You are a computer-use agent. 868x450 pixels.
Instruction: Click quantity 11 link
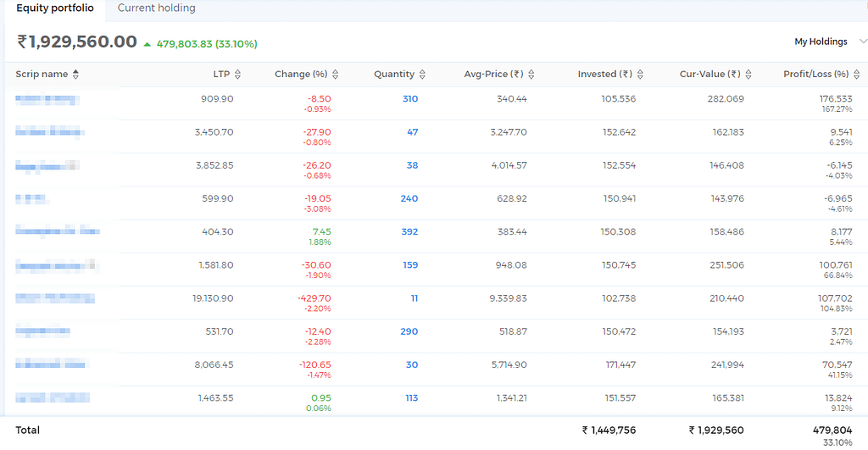pos(414,298)
